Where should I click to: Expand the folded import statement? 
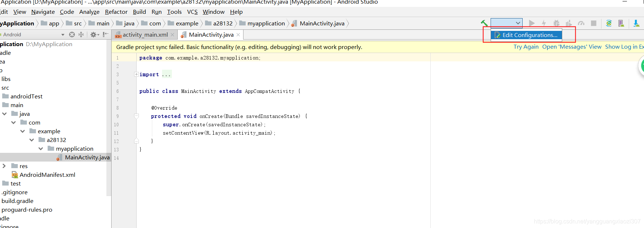pos(136,74)
